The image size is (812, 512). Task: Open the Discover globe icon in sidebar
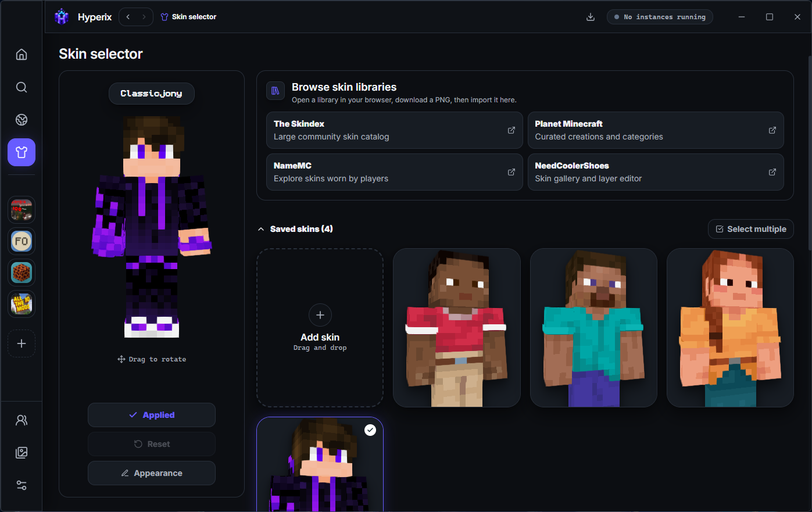point(22,120)
